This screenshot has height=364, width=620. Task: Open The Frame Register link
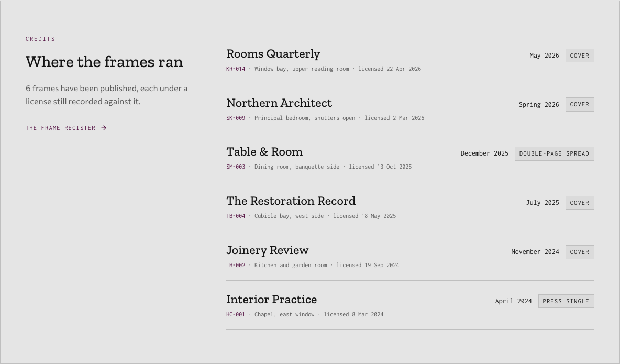pos(67,128)
